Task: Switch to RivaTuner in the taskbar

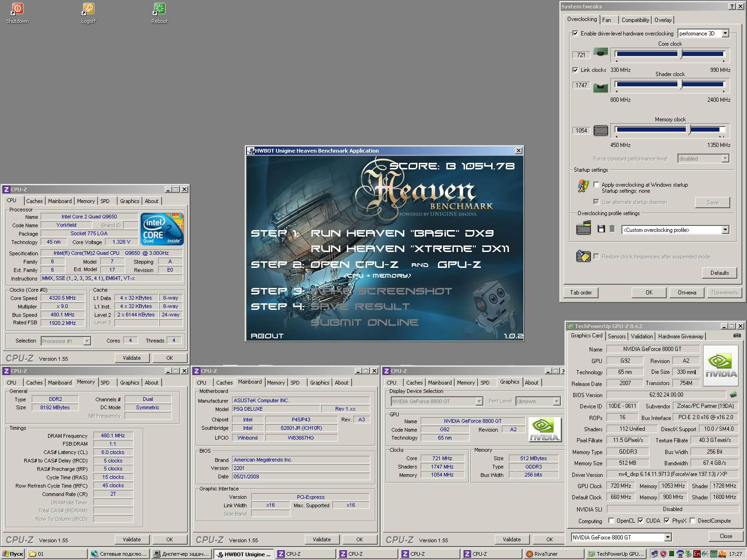Action: pyautogui.click(x=554, y=554)
